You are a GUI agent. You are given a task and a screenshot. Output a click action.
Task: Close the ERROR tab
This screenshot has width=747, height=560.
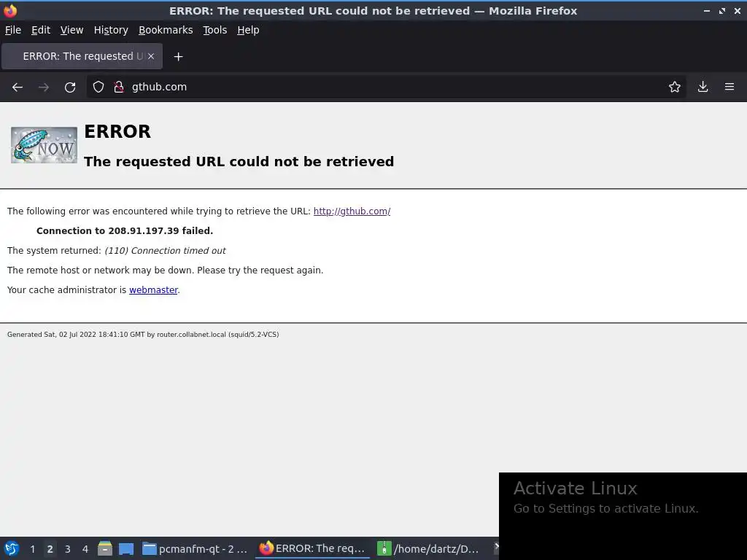click(x=150, y=56)
